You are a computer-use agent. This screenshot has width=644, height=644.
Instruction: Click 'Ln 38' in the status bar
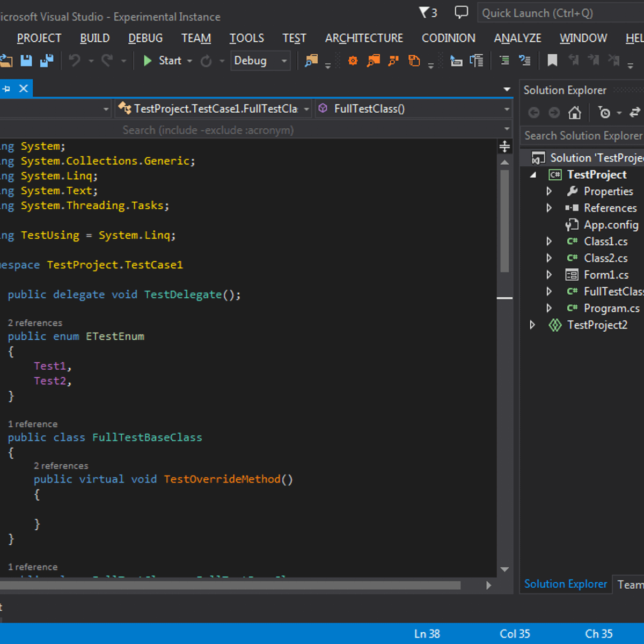tap(427, 634)
